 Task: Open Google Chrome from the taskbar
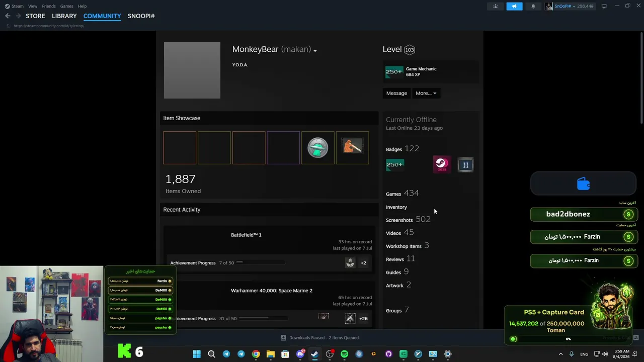(x=256, y=354)
